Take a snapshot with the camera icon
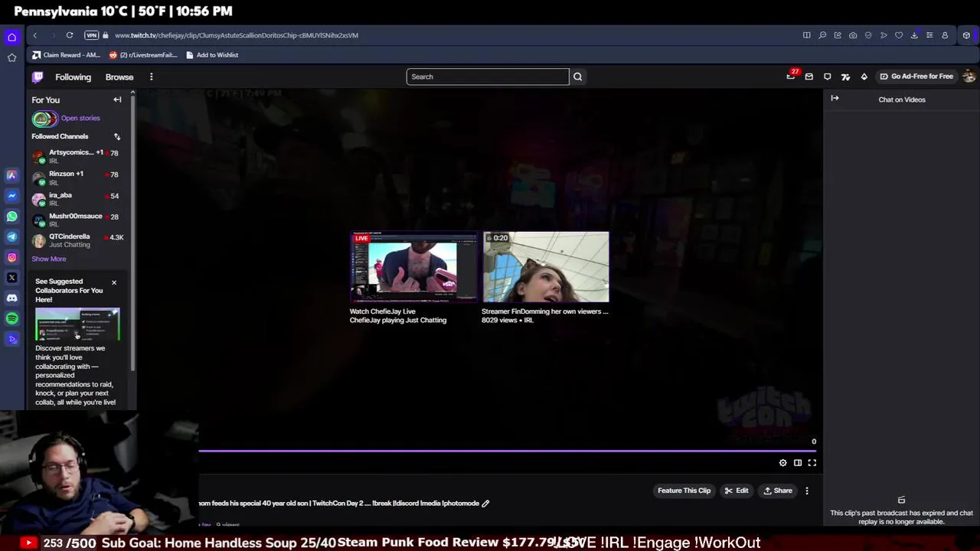This screenshot has height=551, width=980. click(853, 35)
